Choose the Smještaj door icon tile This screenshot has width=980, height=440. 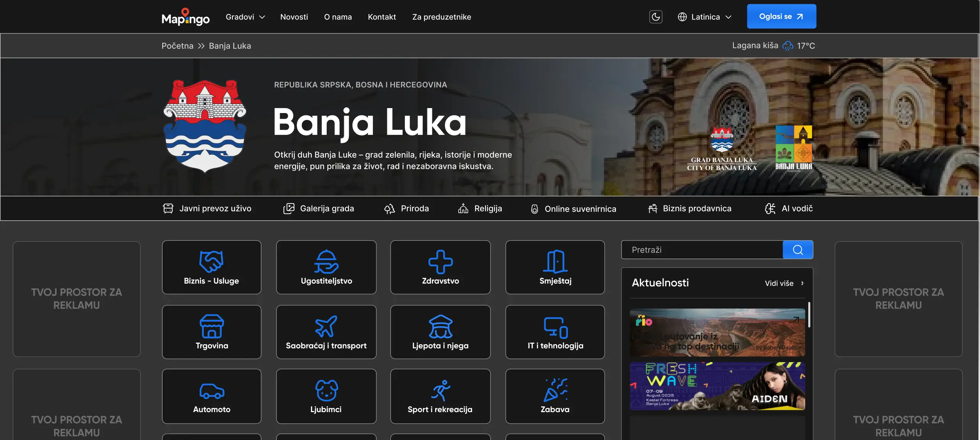pyautogui.click(x=555, y=267)
